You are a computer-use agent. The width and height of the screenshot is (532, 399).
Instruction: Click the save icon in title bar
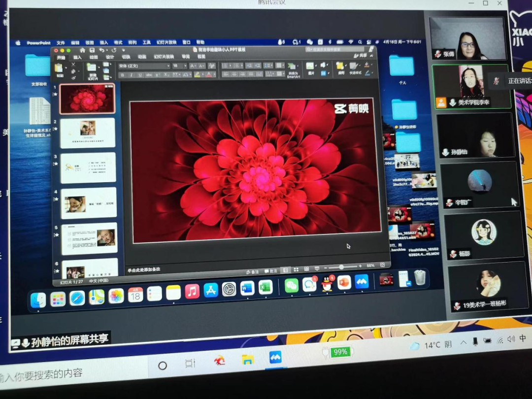coord(91,50)
